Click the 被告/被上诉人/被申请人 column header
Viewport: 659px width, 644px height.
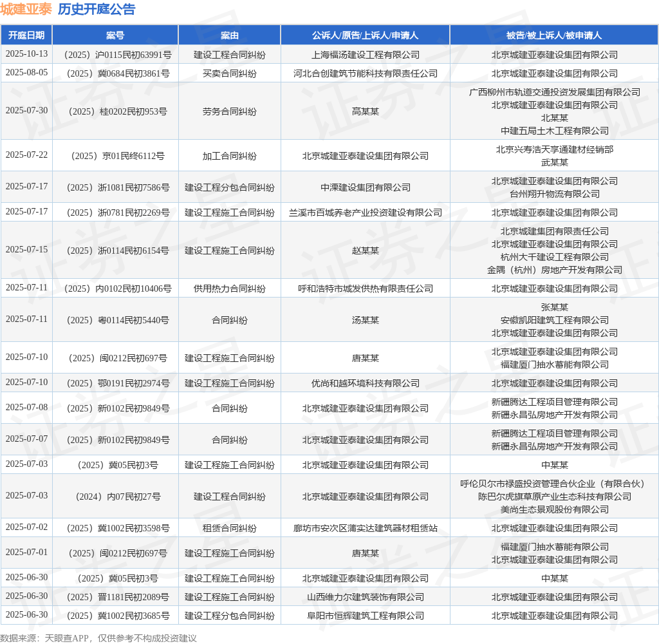coord(554,35)
